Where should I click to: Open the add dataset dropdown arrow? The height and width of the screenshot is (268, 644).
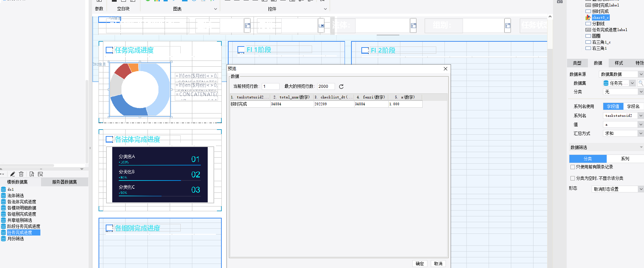click(x=2, y=174)
